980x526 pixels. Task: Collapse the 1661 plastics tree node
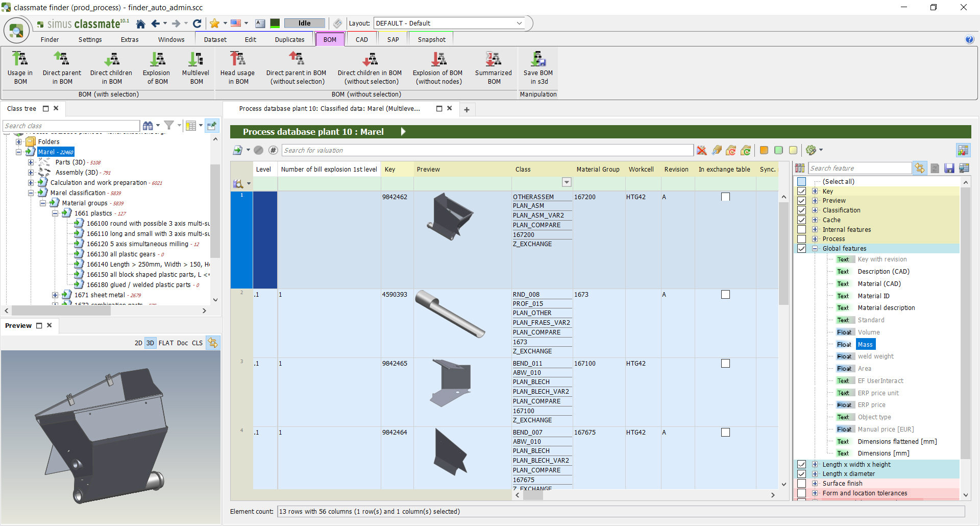(x=55, y=213)
